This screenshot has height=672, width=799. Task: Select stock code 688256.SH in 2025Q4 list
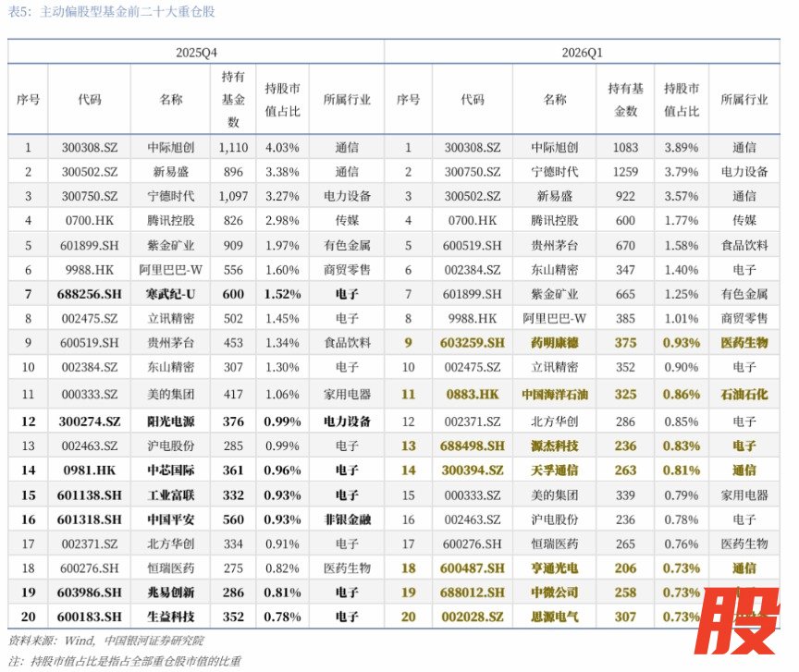(x=89, y=294)
